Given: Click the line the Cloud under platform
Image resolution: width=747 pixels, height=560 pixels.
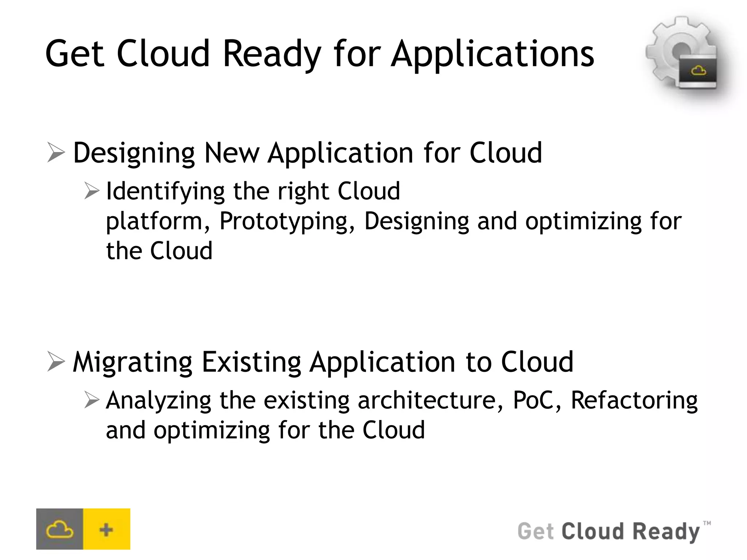Looking at the screenshot, I should [159, 251].
